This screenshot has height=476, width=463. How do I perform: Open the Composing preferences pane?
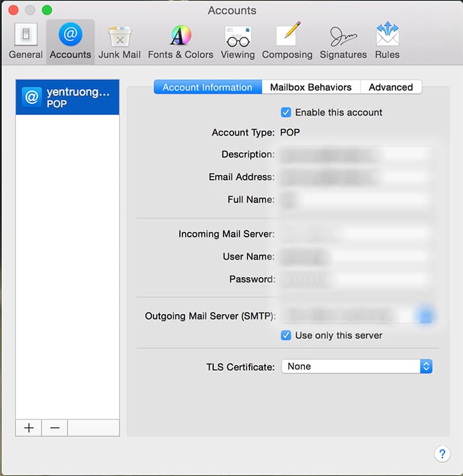tap(287, 41)
